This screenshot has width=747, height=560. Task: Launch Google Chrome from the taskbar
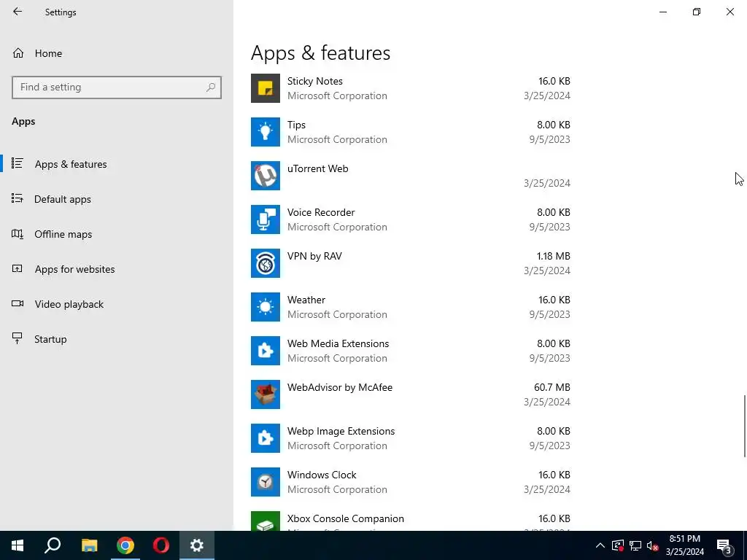(x=125, y=545)
